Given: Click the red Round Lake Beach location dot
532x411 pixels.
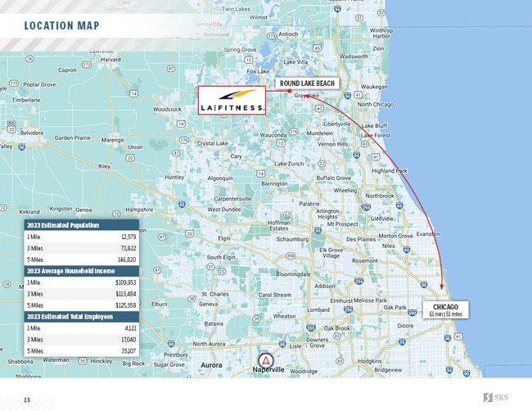Looking at the screenshot, I should [278, 91].
